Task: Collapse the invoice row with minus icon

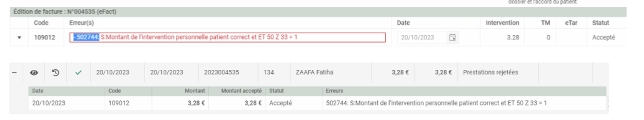Action: point(14,72)
